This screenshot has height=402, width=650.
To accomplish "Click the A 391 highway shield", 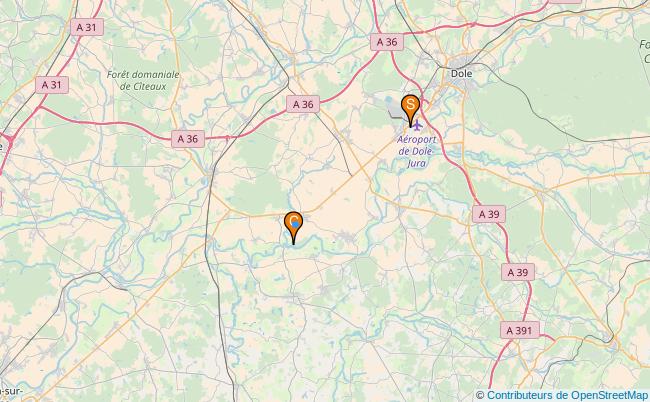I will tap(519, 330).
